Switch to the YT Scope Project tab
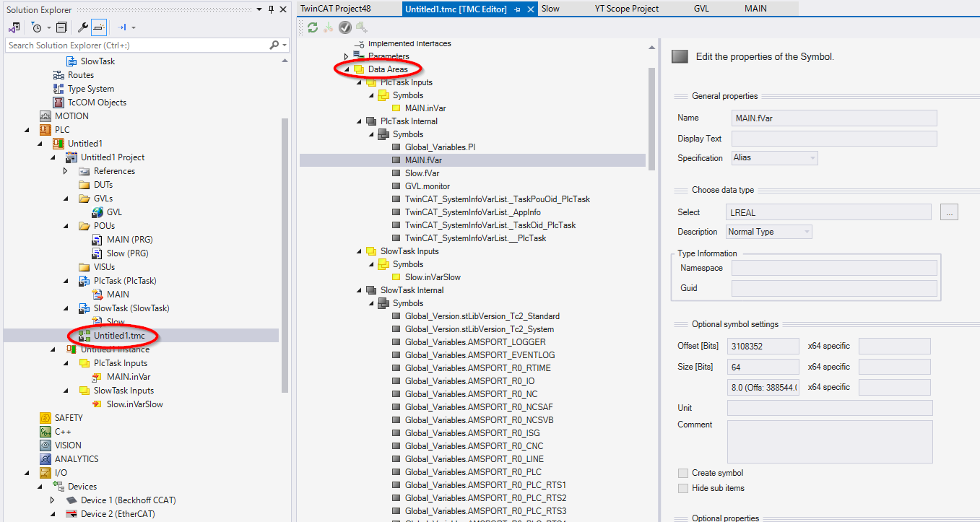Image resolution: width=980 pixels, height=522 pixels. (626, 9)
